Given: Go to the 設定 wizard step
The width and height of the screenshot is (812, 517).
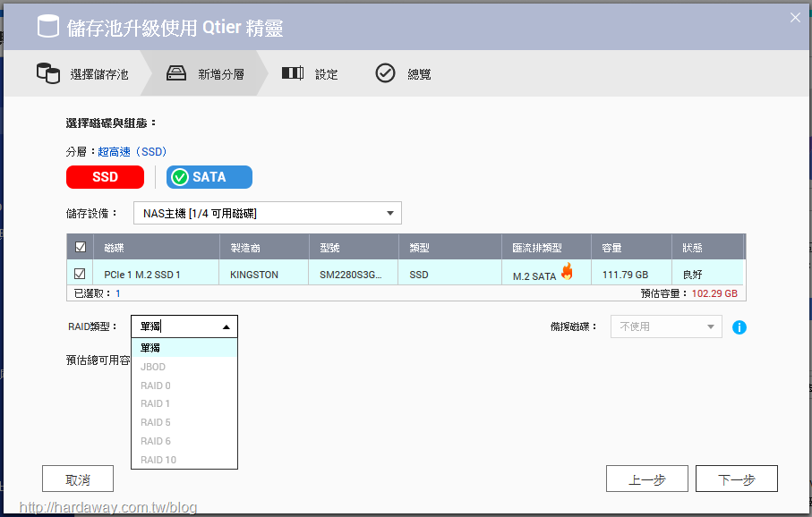Looking at the screenshot, I should pyautogui.click(x=310, y=73).
